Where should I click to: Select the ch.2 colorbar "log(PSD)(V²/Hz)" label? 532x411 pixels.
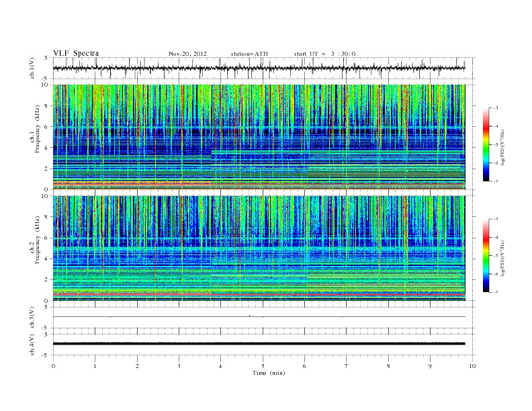(x=502, y=258)
